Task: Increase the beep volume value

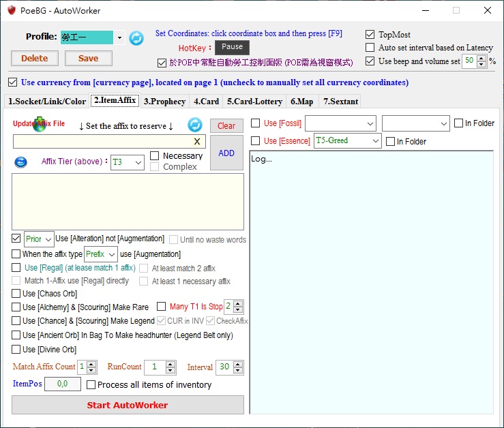Action: [481, 58]
